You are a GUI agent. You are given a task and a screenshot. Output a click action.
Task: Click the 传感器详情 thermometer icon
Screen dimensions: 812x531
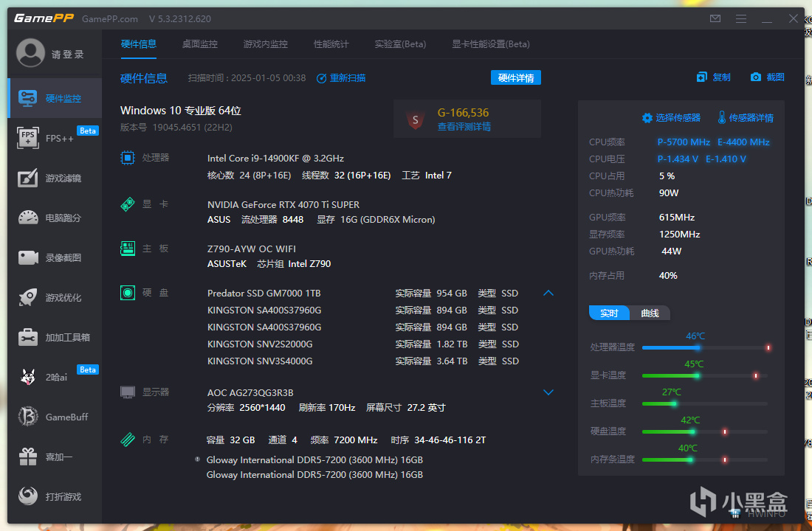coord(721,117)
